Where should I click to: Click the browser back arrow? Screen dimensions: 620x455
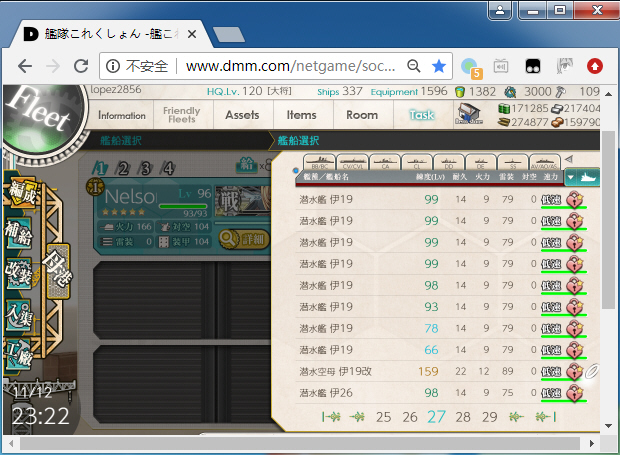[25, 66]
